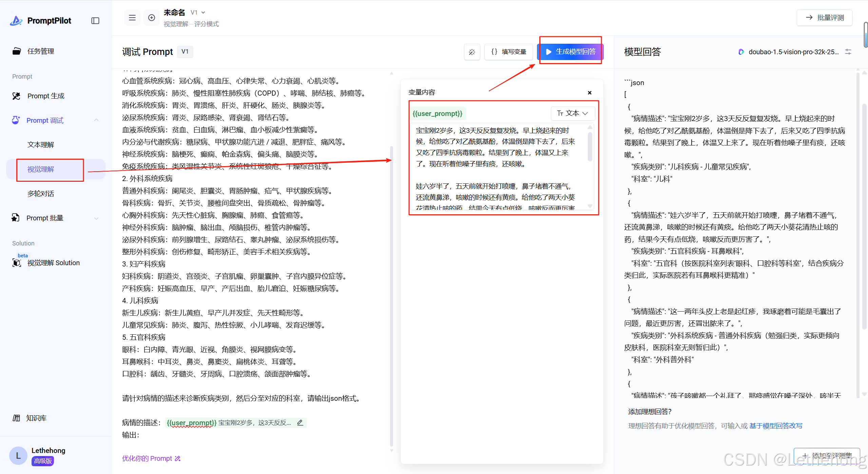This screenshot has width=868, height=474.
Task: Click the Prompt 调试 sidebar icon
Action: point(16,120)
